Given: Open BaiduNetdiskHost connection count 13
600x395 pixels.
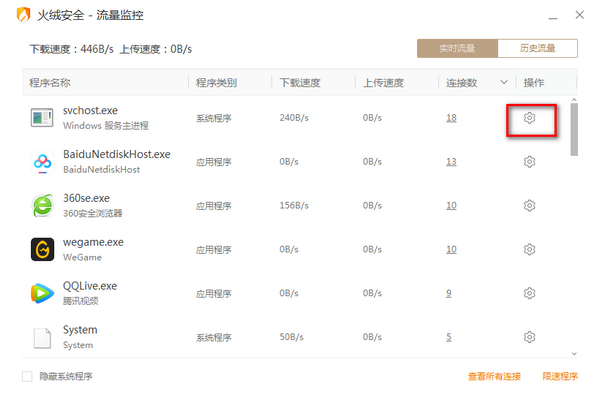Looking at the screenshot, I should tap(451, 162).
